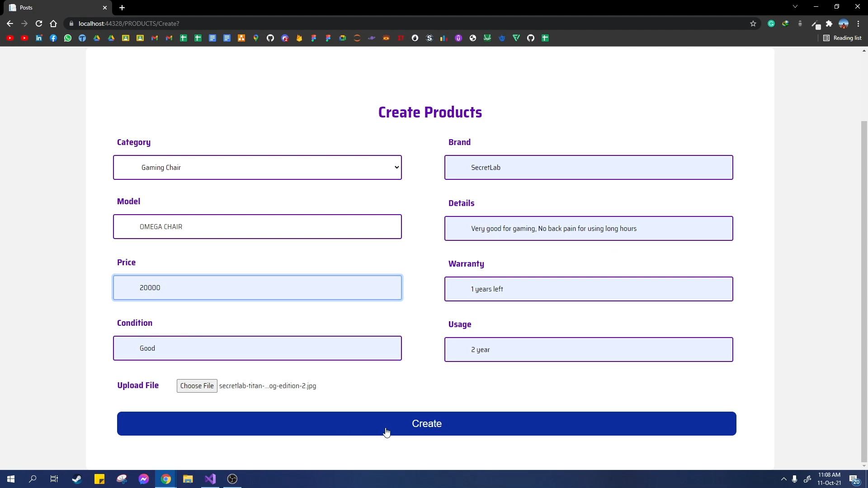Open the Chrome extensions puzzle icon
Viewport: 868px width, 488px height.
(x=829, y=23)
